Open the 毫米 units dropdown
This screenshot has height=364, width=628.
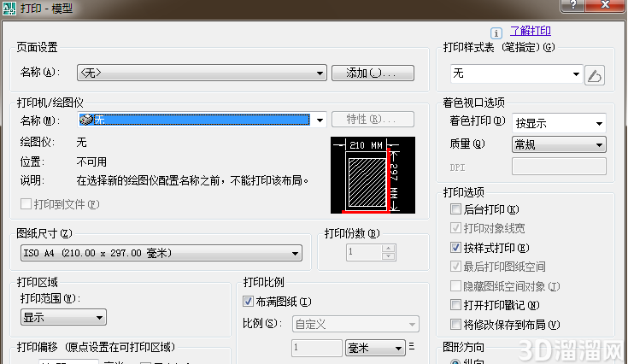375,348
